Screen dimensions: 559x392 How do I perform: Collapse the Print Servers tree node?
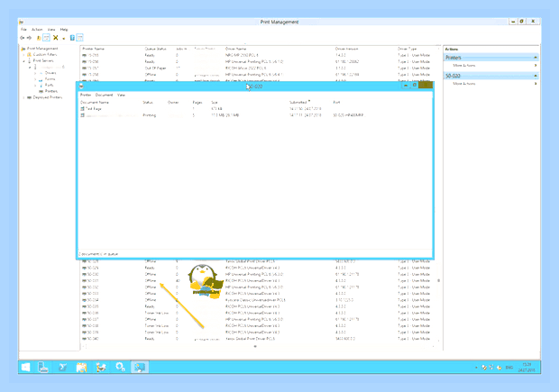point(23,61)
